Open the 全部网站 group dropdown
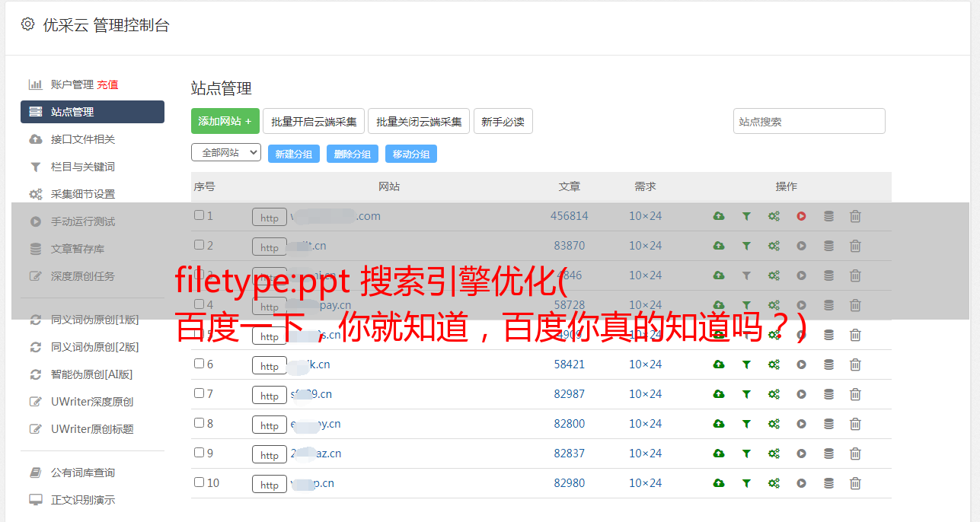Screen dimensions: 980x522 226,152
